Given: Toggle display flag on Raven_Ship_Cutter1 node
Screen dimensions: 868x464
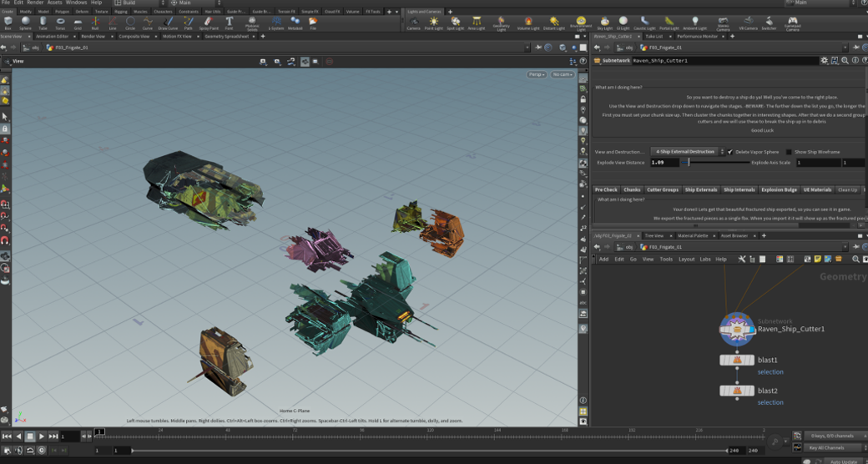Looking at the screenshot, I should pyautogui.click(x=751, y=330).
